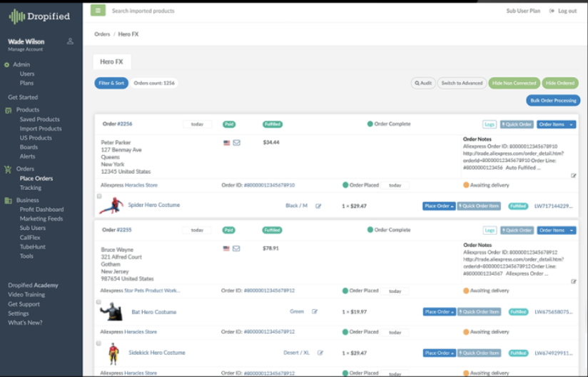Open Marketing Feeds in sidebar
This screenshot has width=588, height=377.
(41, 218)
